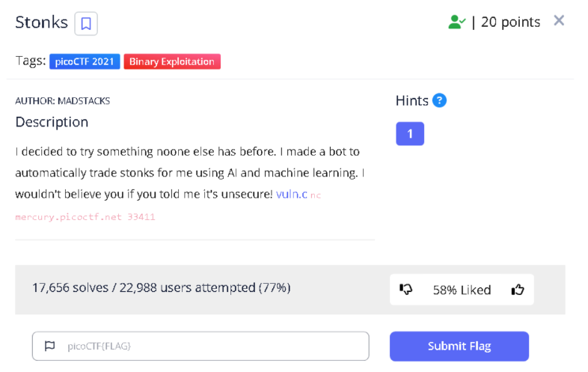Focus the picoCTF{FLAG} input field

(x=209, y=346)
